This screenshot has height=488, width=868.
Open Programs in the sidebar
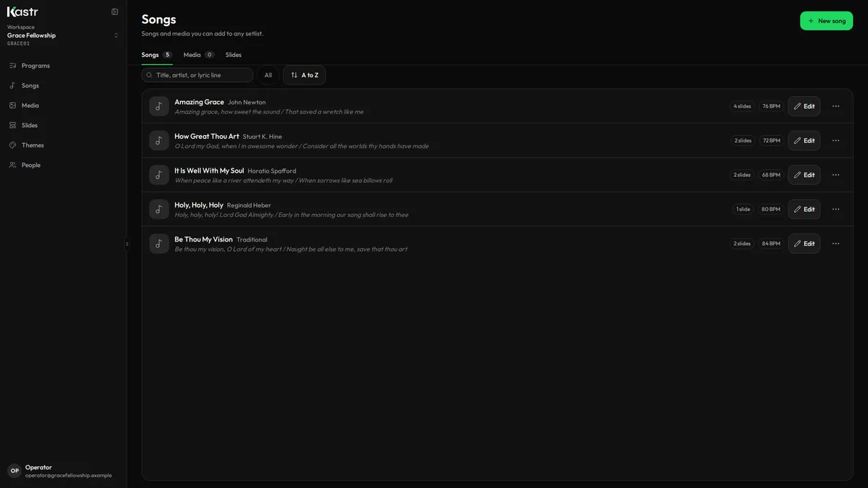click(x=63, y=66)
